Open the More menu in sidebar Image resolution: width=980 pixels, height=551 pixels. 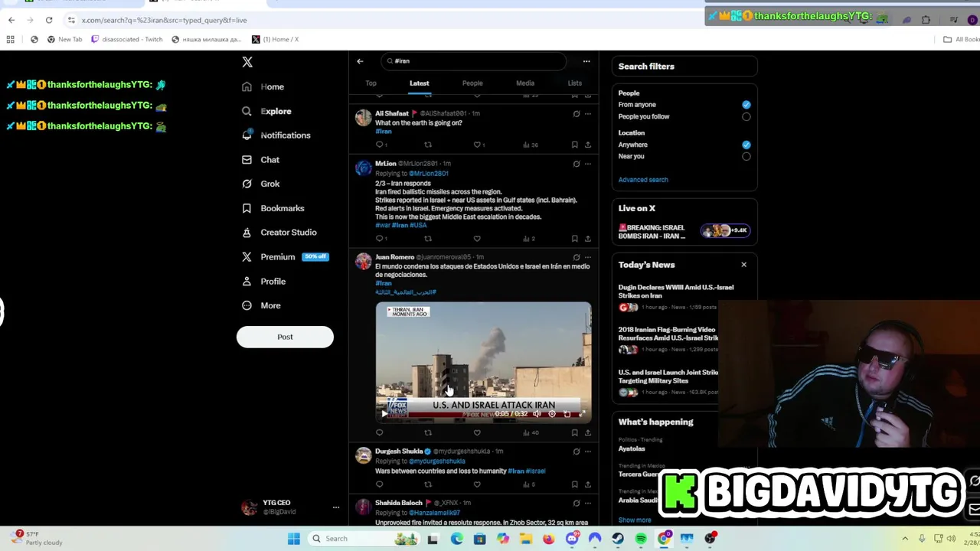[261, 305]
